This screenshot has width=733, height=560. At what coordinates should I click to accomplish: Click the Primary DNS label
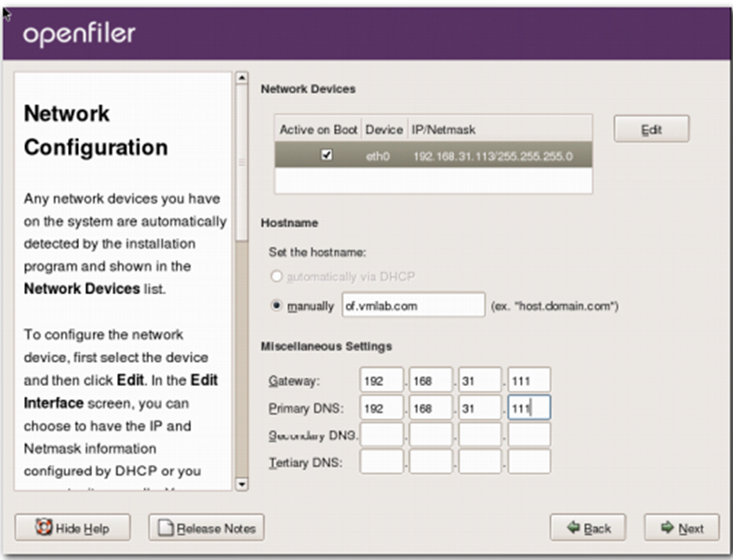coord(306,408)
